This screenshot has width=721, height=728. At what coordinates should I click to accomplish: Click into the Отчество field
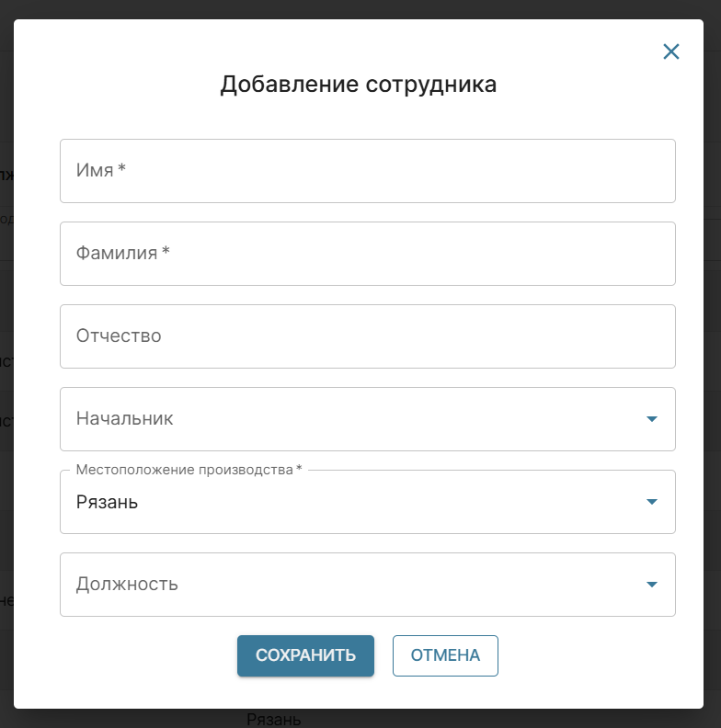(x=368, y=336)
